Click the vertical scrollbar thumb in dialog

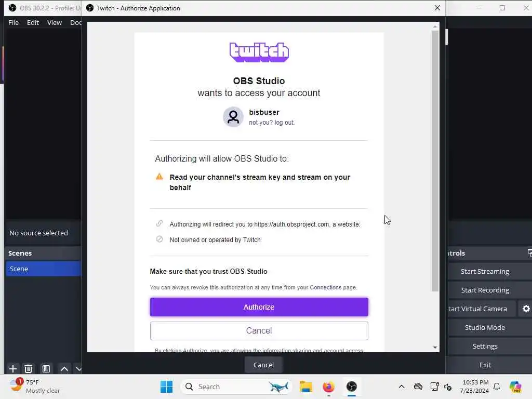point(435,161)
